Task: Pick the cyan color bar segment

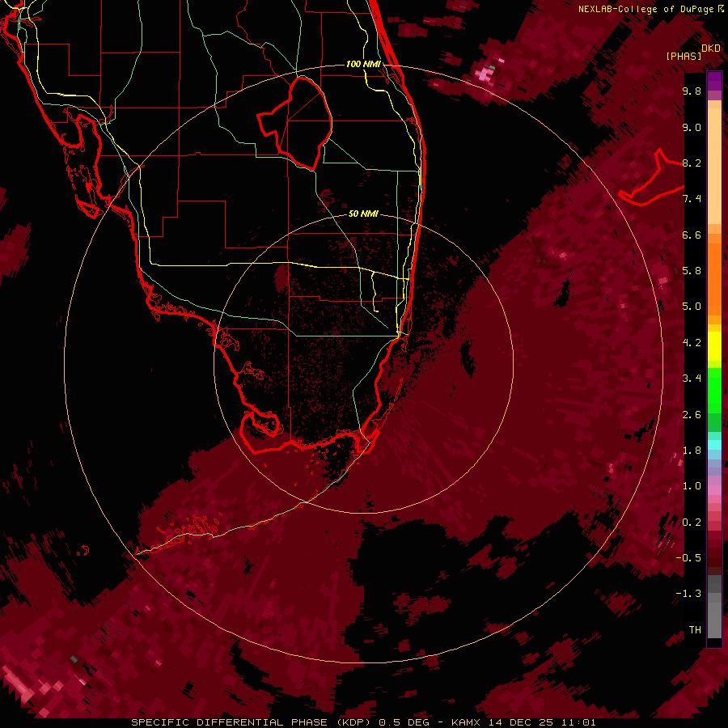Action: tap(714, 445)
